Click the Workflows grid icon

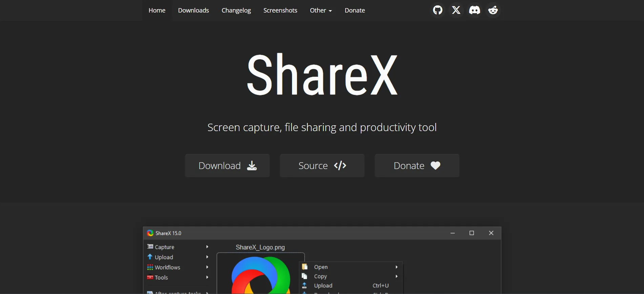(150, 267)
